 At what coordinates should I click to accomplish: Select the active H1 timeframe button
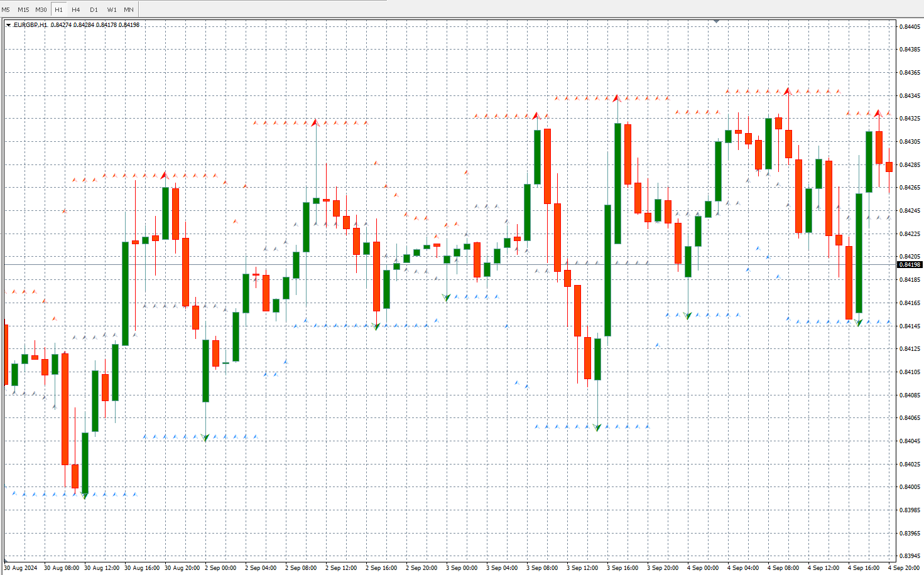point(59,9)
